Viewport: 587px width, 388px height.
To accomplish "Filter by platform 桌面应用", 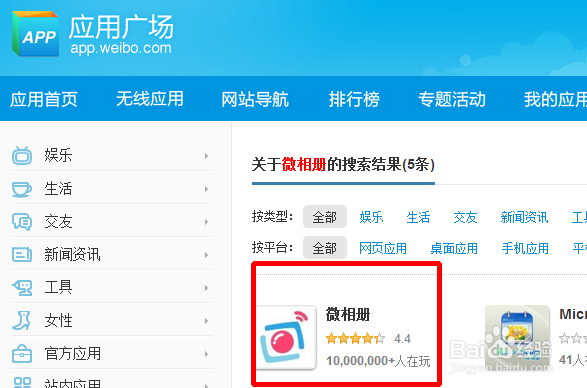I will point(454,248).
